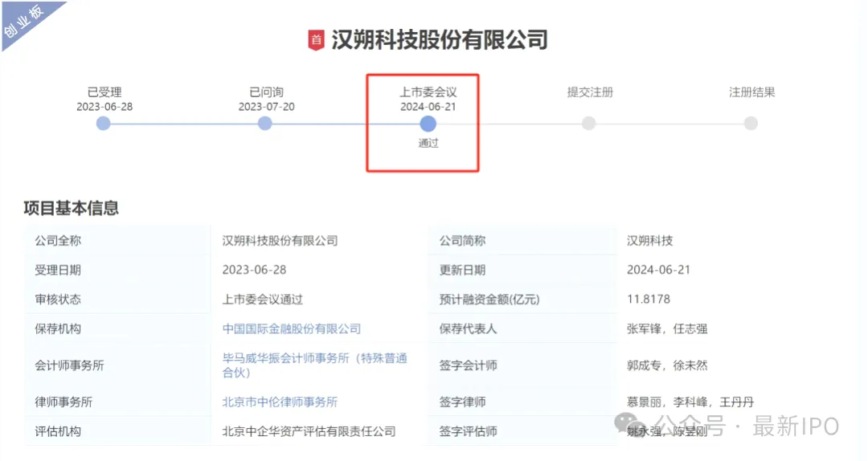The height and width of the screenshot is (461, 868).
Task: Click the 受理日期 value 2023-06-28
Action: click(x=255, y=270)
